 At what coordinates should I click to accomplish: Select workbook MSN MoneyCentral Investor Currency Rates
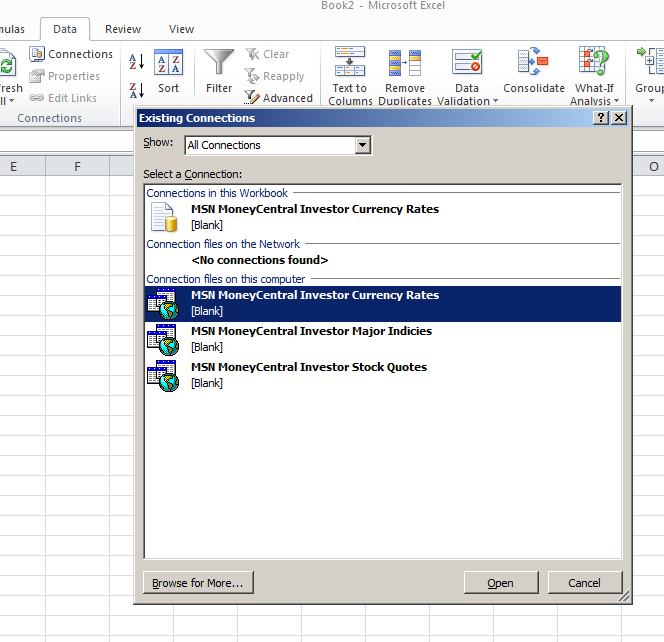click(383, 217)
